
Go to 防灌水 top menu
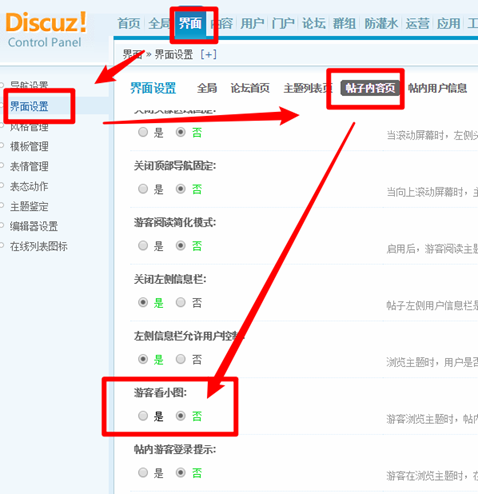click(381, 24)
